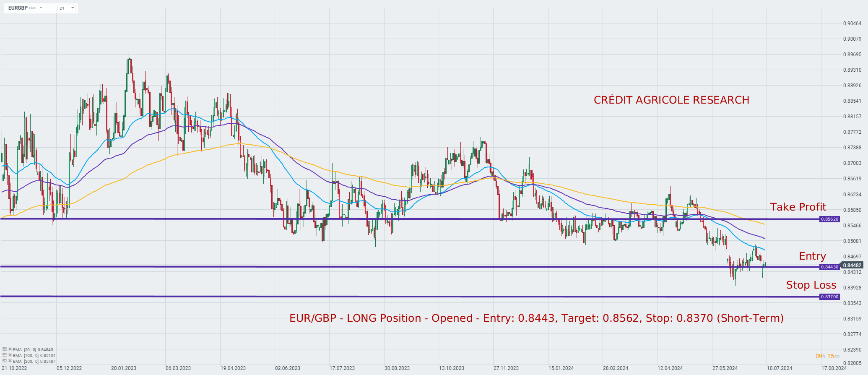868x375 pixels.
Task: Click the candle countdown timer 09h 15m
Action: 827,356
